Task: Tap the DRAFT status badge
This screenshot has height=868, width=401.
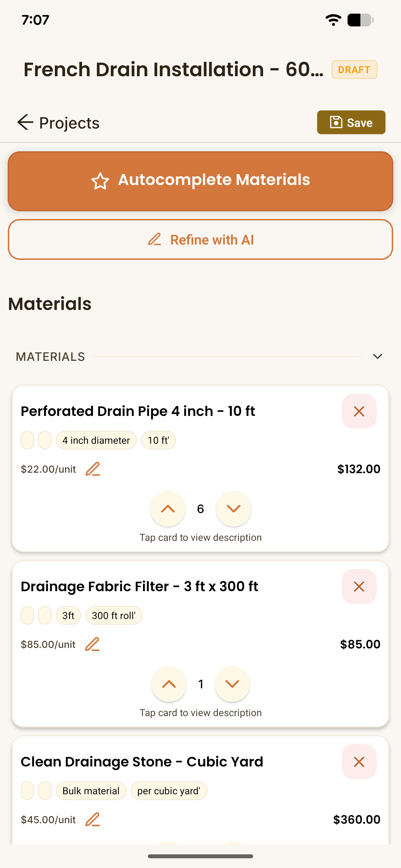Action: (x=354, y=70)
